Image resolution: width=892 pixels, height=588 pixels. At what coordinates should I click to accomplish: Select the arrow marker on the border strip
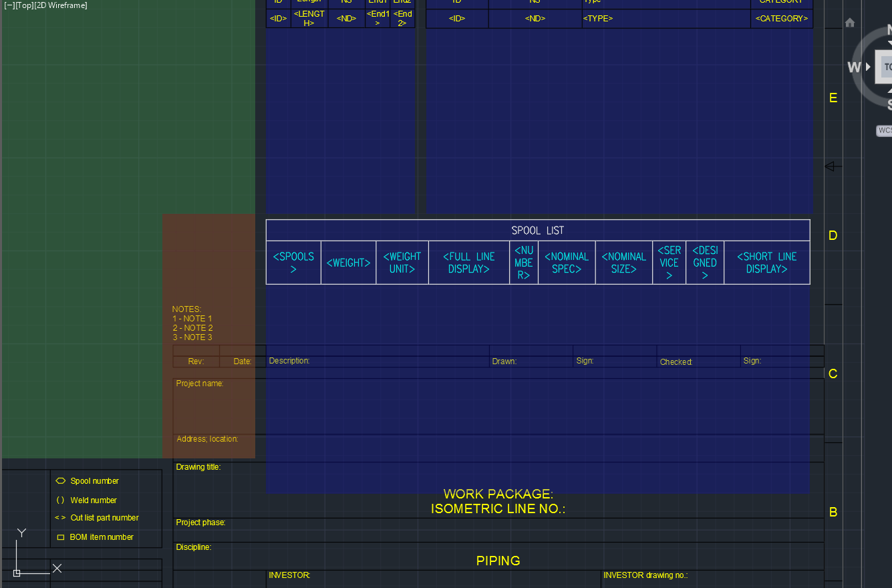pyautogui.click(x=833, y=166)
